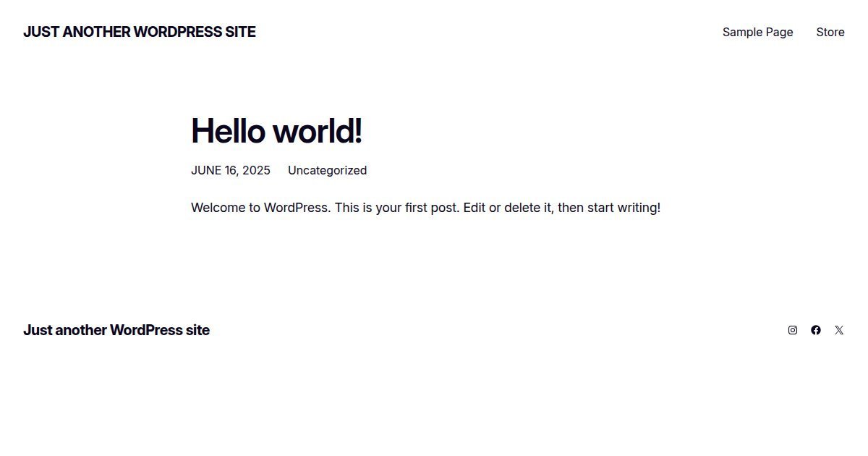This screenshot has width=868, height=456.
Task: Open the Instagram social link icon
Action: (793, 330)
